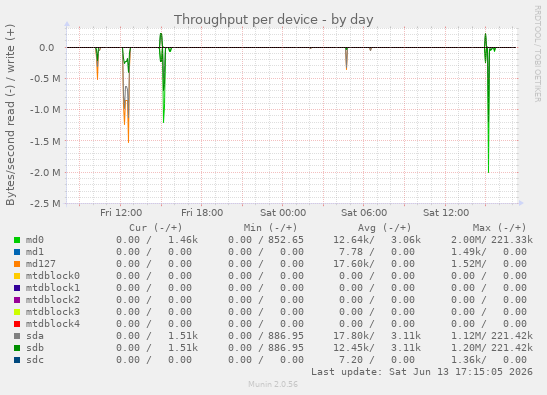Click md0 min write 852.65
547x395 pixels.
pos(286,240)
